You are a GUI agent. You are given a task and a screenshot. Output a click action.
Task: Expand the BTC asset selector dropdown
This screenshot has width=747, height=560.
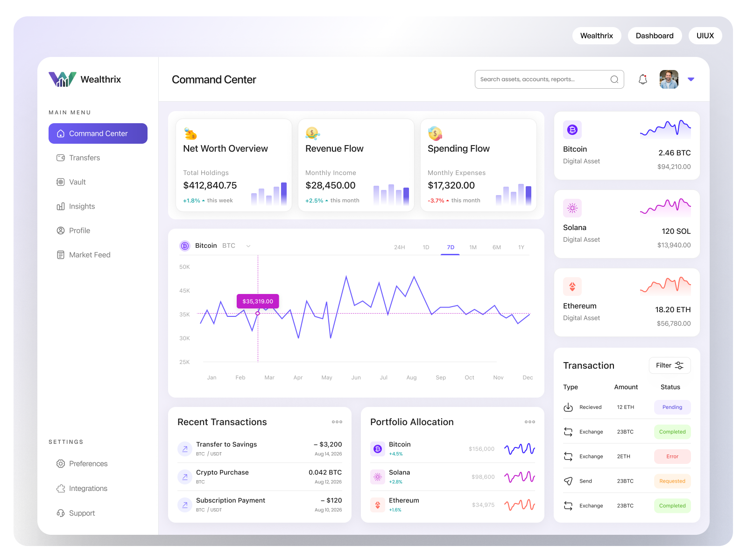click(248, 245)
